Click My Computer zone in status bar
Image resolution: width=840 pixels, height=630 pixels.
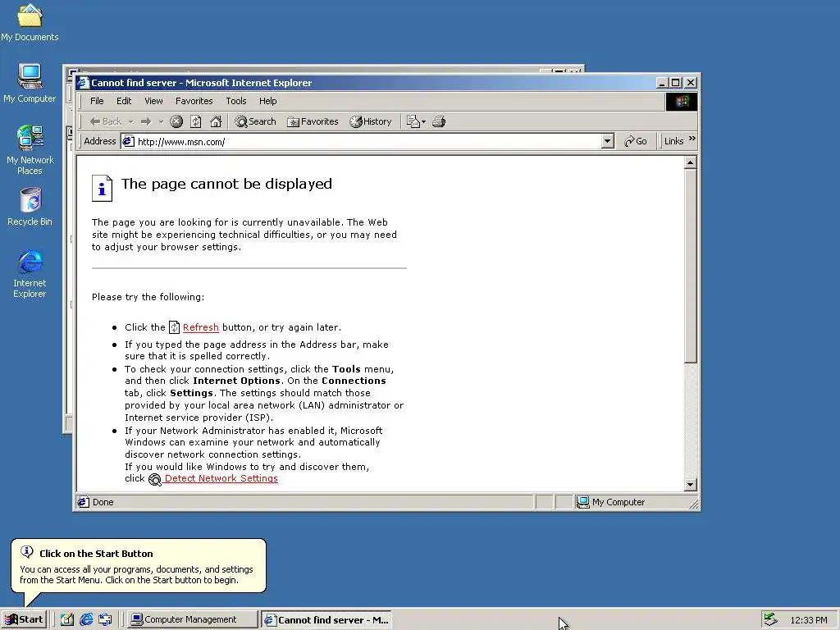[610, 502]
